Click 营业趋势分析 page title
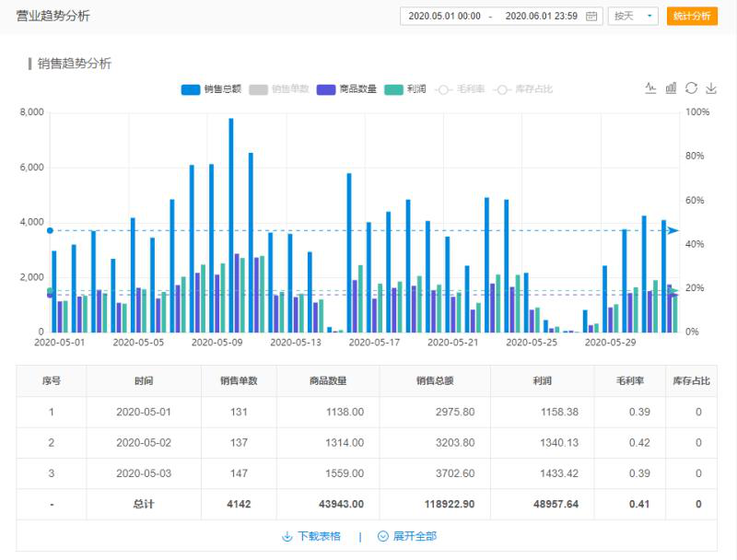 pyautogui.click(x=53, y=16)
